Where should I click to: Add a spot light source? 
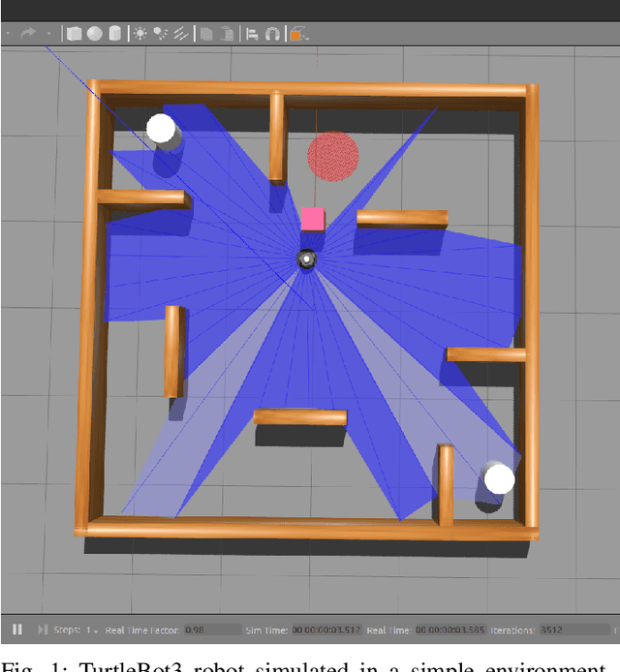click(160, 34)
